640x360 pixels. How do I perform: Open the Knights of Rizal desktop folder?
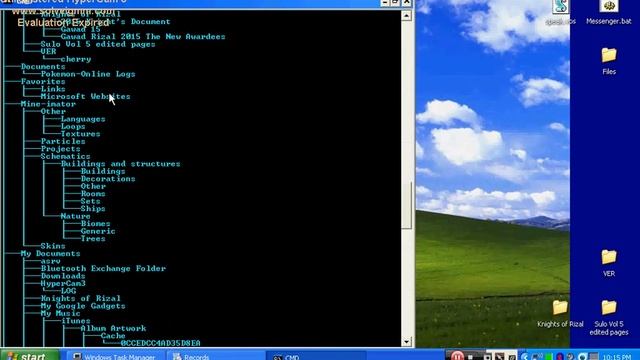[560, 314]
